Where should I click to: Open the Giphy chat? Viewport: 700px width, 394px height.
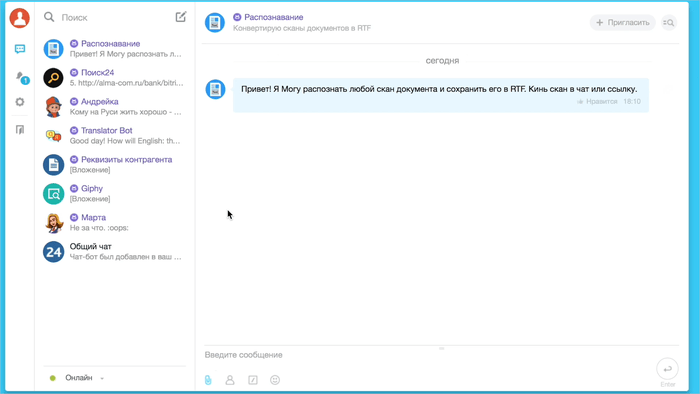point(114,194)
